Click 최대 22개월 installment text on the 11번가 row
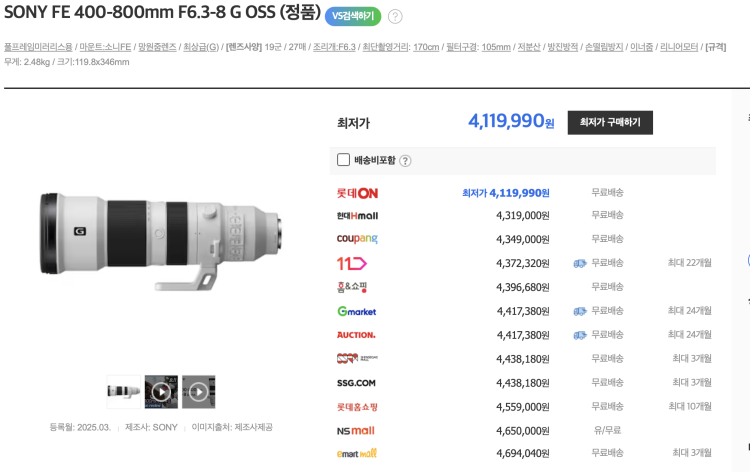750x472 pixels. 690,263
